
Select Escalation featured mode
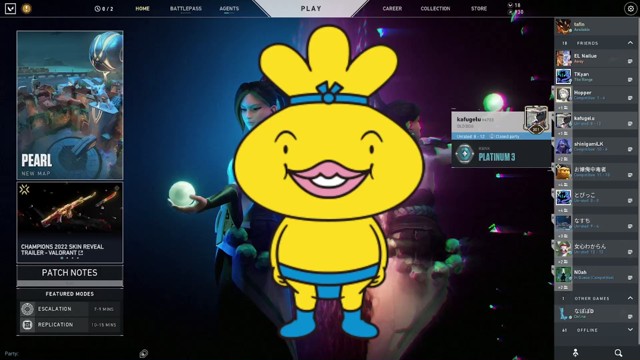(x=70, y=309)
